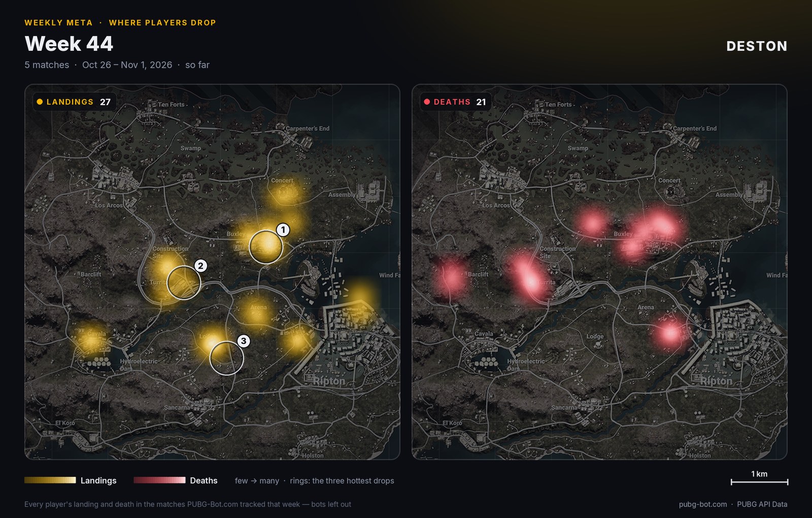This screenshot has width=812, height=518.
Task: Click "Construction Site" on the deaths map
Action: [558, 252]
